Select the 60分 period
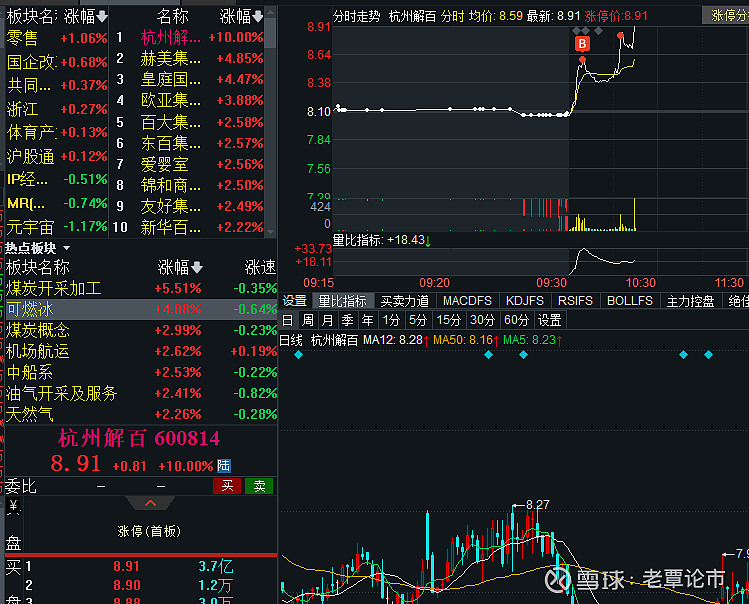This screenshot has width=749, height=604. pyautogui.click(x=516, y=320)
